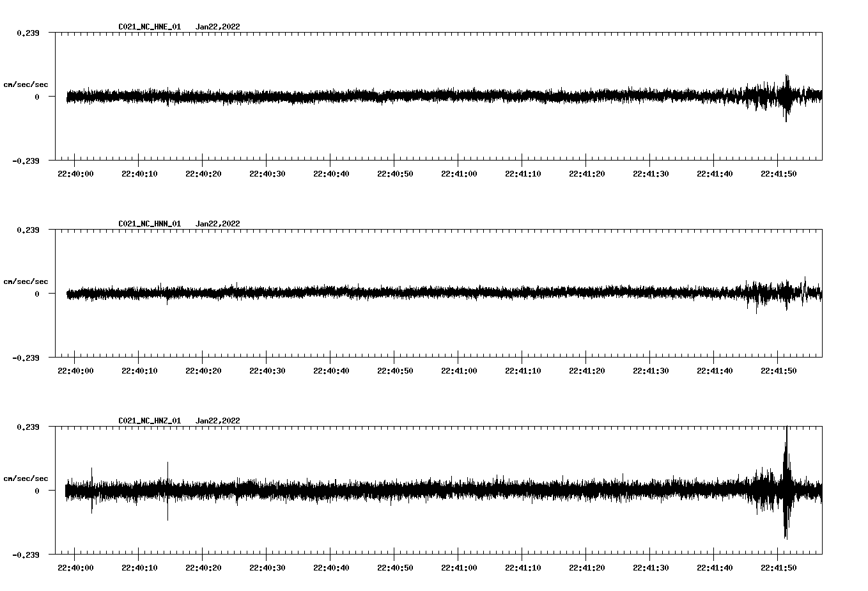The width and height of the screenshot is (868, 591).
Task: Select the Jan22,2022 date on HNZ plot
Action: 218,421
